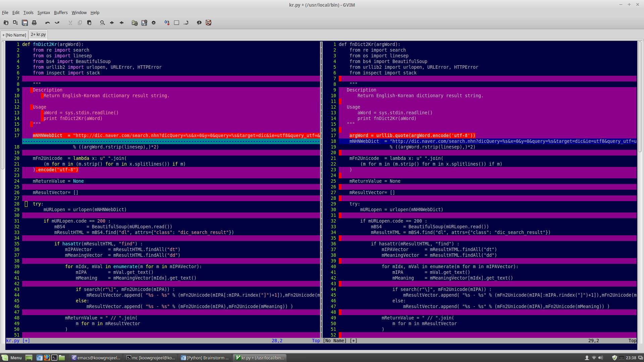Expand the Syntax menu

coord(44,12)
